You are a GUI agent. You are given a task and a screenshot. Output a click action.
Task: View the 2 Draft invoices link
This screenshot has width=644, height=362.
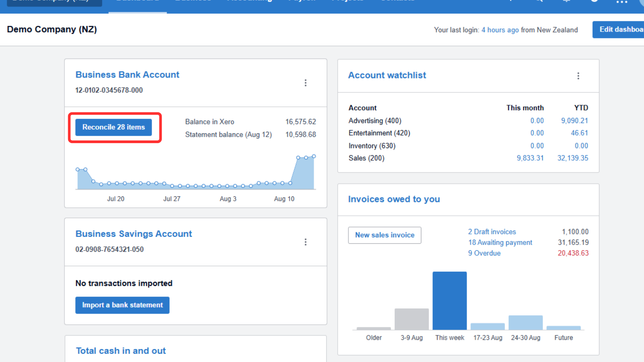click(x=492, y=232)
